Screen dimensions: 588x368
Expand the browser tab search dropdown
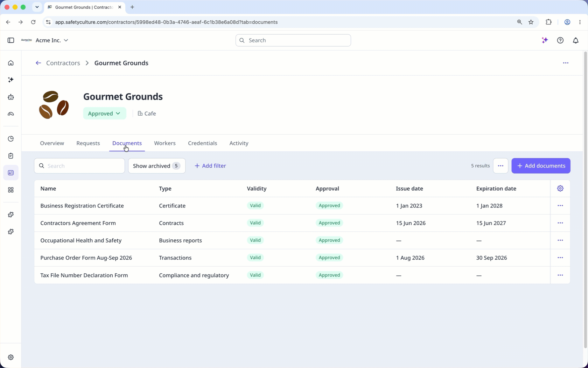pos(37,7)
